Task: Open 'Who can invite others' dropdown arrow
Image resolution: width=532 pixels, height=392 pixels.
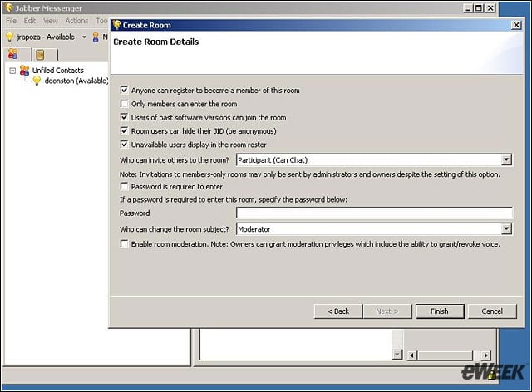Action: [506, 159]
